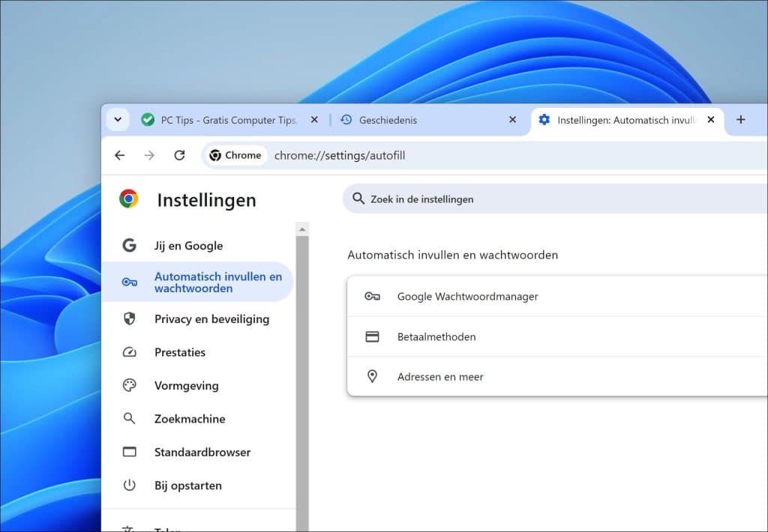The width and height of the screenshot is (768, 532).
Task: Click the search magnifier icon in settings
Action: [x=358, y=199]
